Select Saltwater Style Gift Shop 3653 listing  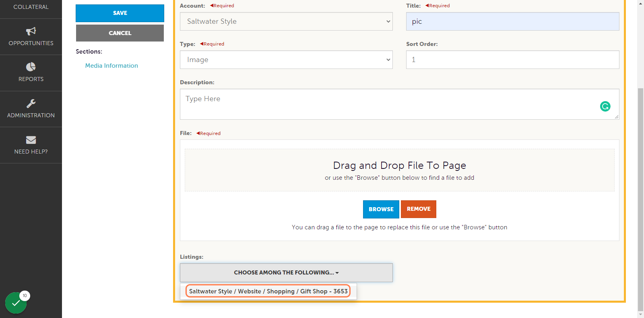point(268,291)
